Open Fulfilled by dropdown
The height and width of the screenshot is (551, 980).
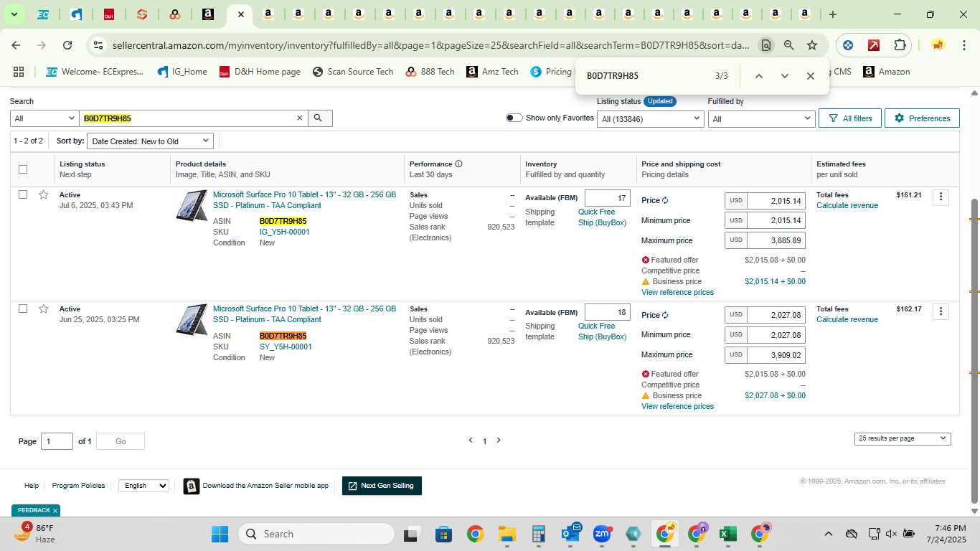click(x=761, y=119)
